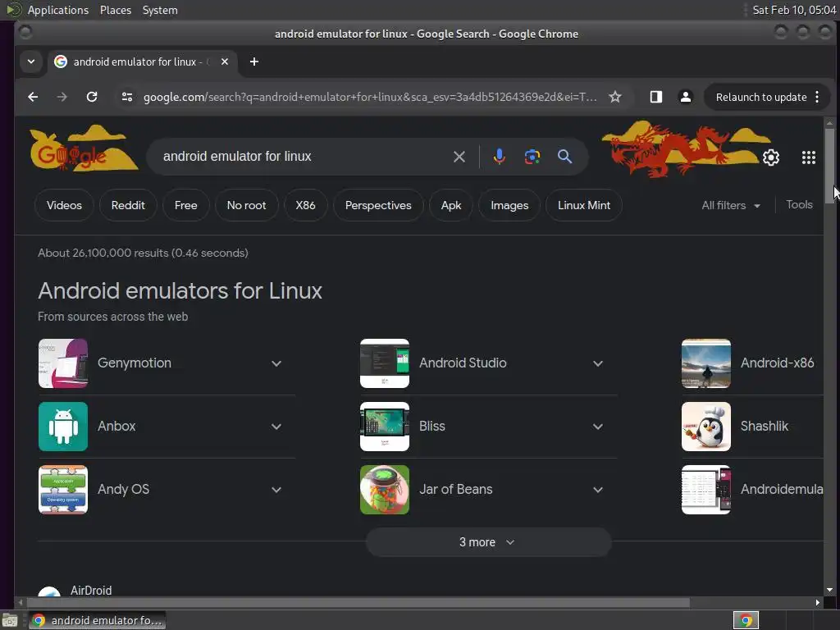The image size is (840, 630).
Task: Click the show desktop icon in bottom panel
Action: (x=10, y=620)
